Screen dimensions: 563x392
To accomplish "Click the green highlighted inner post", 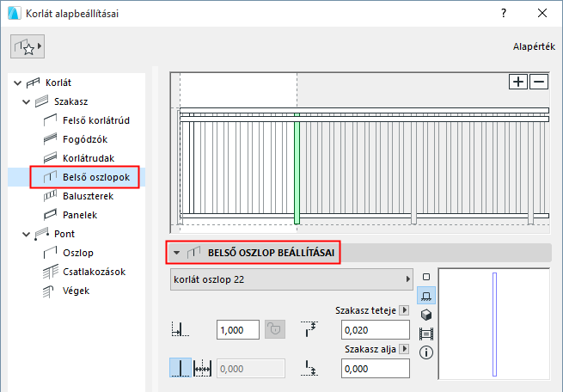I will [x=297, y=168].
